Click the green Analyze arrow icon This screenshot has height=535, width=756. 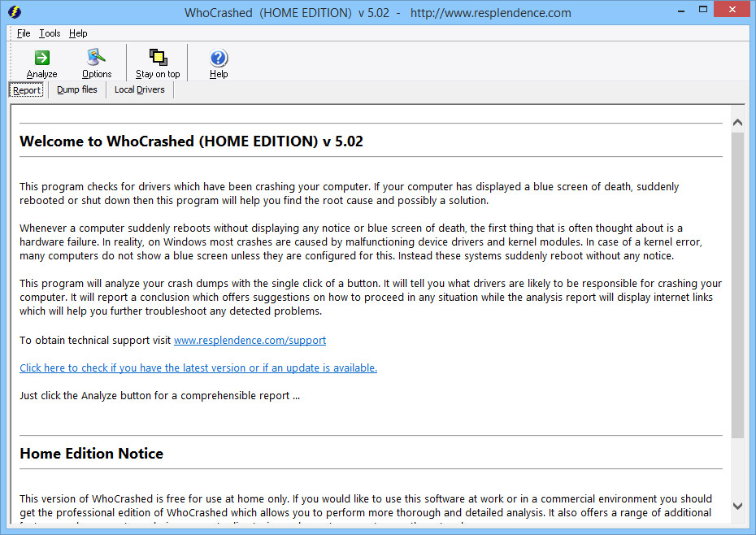(42, 58)
